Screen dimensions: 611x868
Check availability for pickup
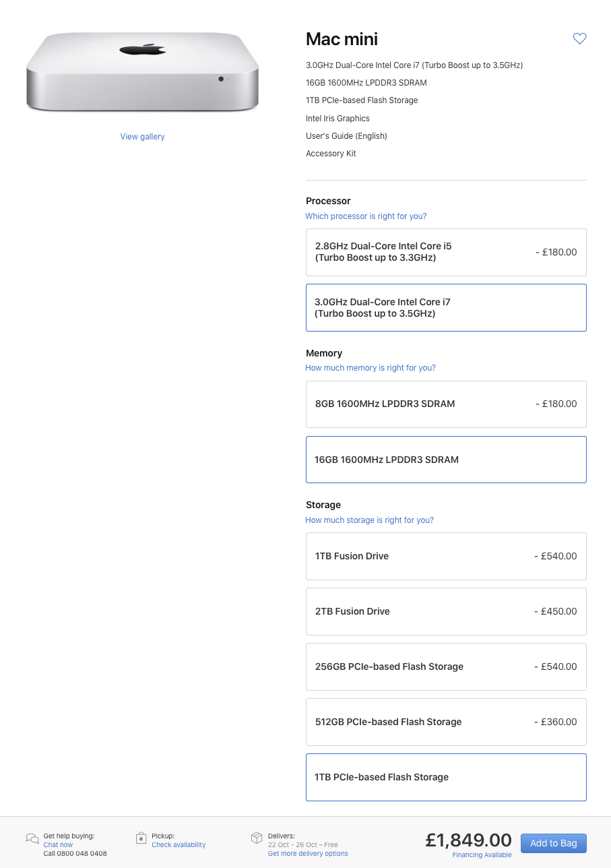coord(179,845)
